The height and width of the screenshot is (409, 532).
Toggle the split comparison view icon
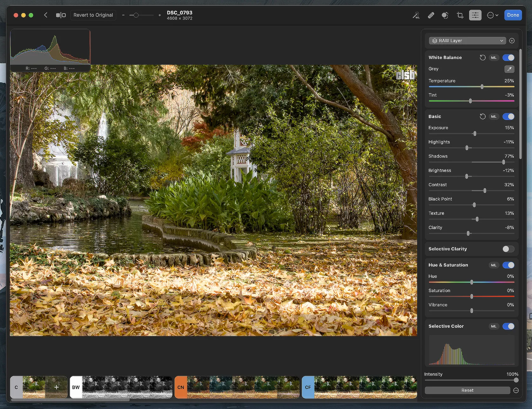point(61,15)
